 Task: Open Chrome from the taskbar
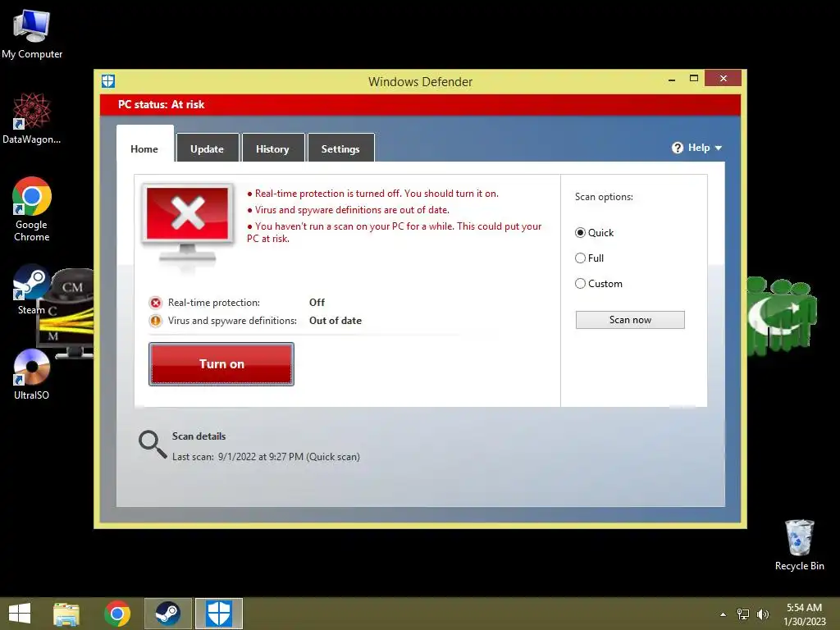[x=117, y=614]
